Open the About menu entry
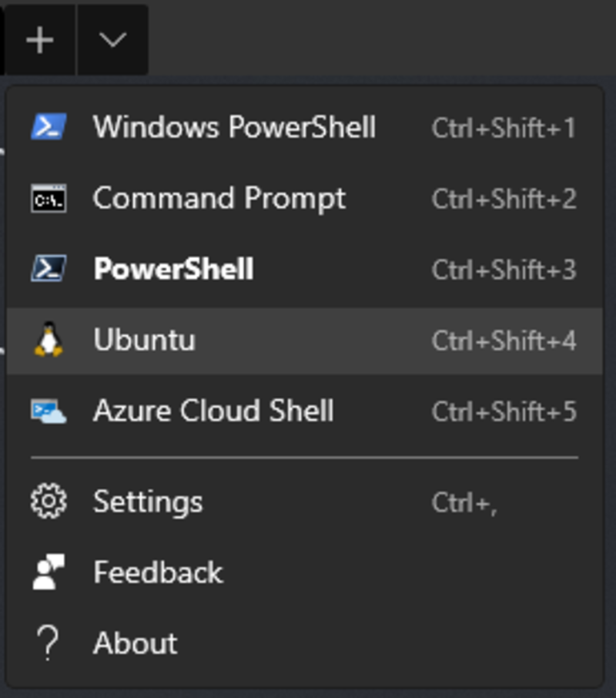Viewport: 616px width, 698px height. point(136,643)
